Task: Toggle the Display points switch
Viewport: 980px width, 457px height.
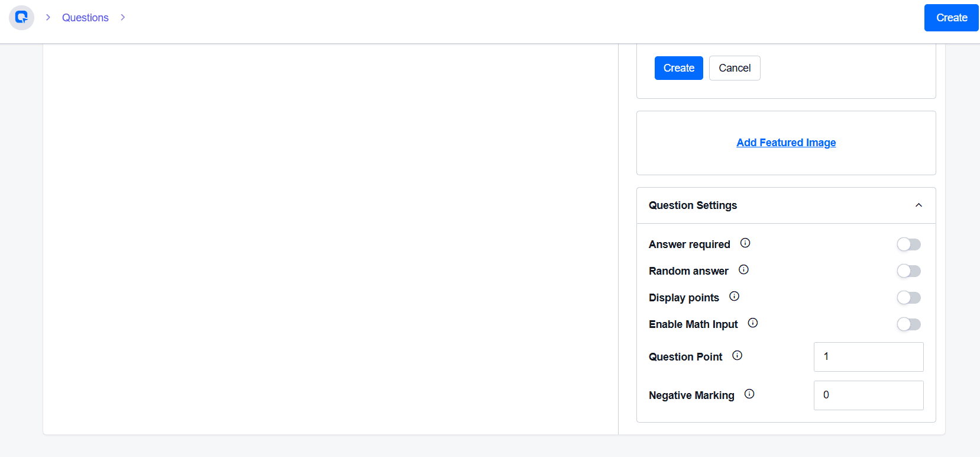Action: [908, 297]
